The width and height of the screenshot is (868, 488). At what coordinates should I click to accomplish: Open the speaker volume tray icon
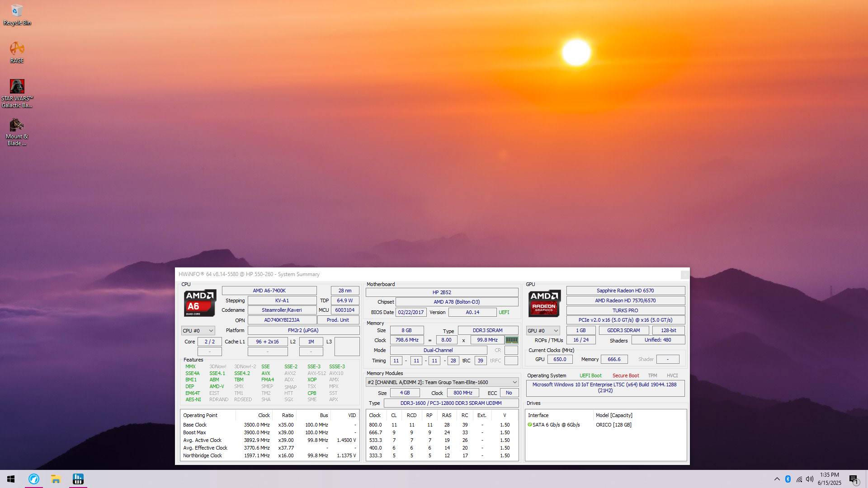[x=810, y=479]
